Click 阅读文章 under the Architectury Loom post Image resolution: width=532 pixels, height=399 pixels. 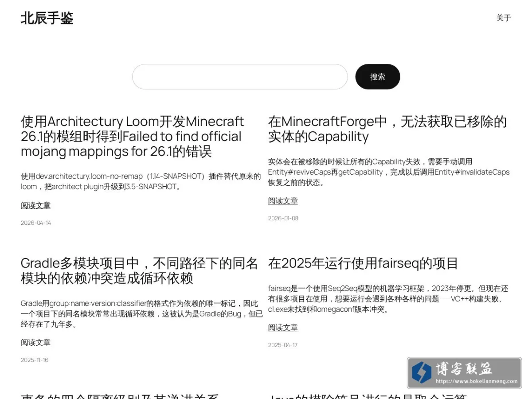[x=35, y=205]
